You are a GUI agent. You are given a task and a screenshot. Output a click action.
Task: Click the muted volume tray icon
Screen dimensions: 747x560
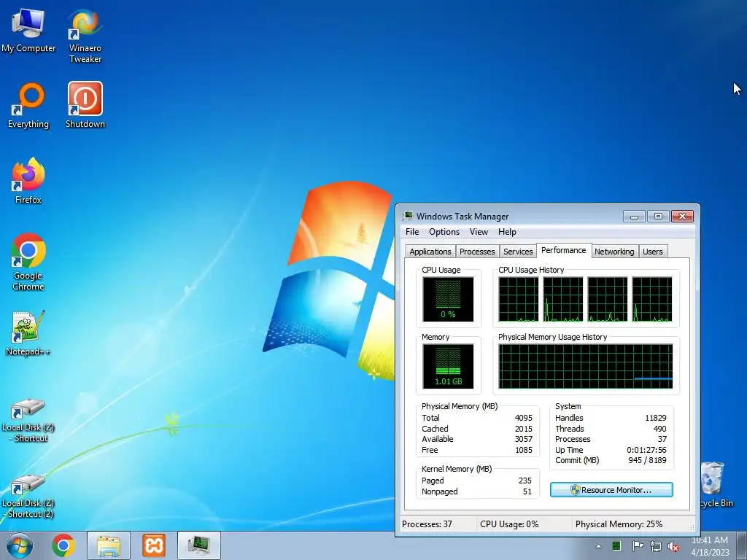673,547
